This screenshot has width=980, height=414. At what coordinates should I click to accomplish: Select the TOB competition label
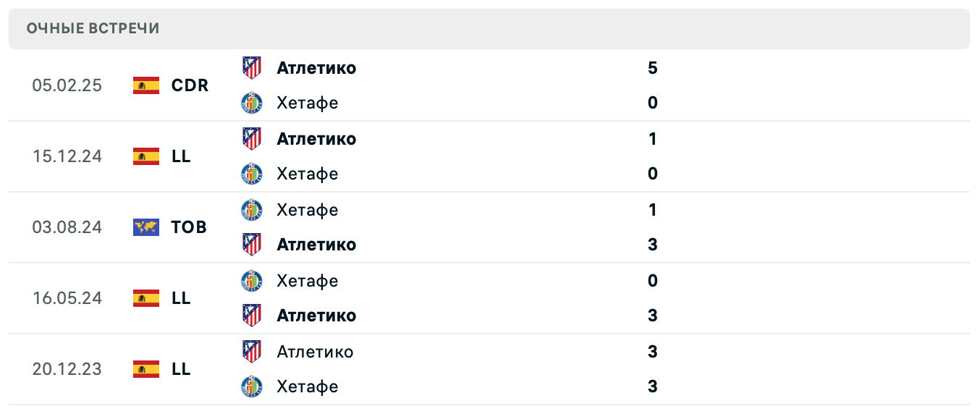(189, 227)
